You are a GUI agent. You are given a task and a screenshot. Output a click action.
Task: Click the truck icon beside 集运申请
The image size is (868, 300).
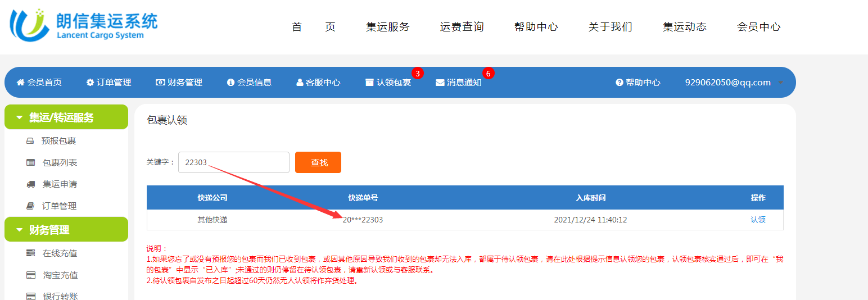(x=31, y=184)
